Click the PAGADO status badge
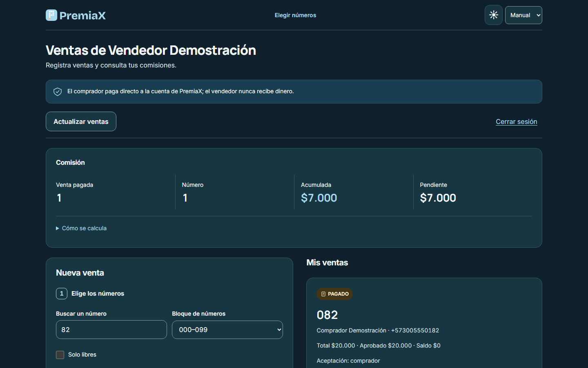Image resolution: width=588 pixels, height=368 pixels. [334, 294]
